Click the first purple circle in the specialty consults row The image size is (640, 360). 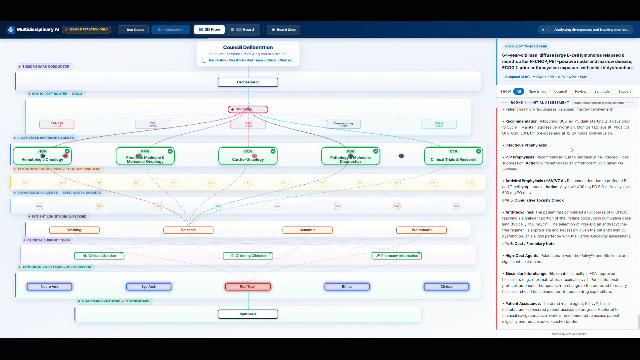pyautogui.click(x=39, y=207)
